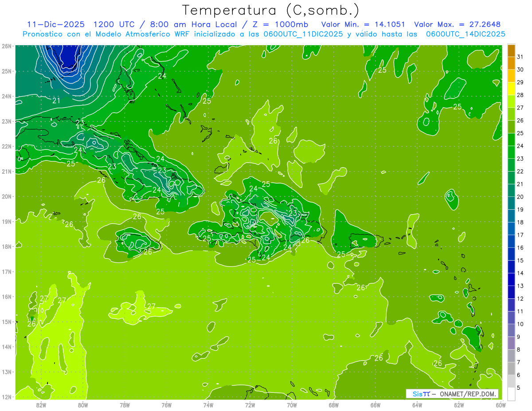The width and height of the screenshot is (532, 411).
Task: Click the color scale value "31"
Action: [520, 57]
